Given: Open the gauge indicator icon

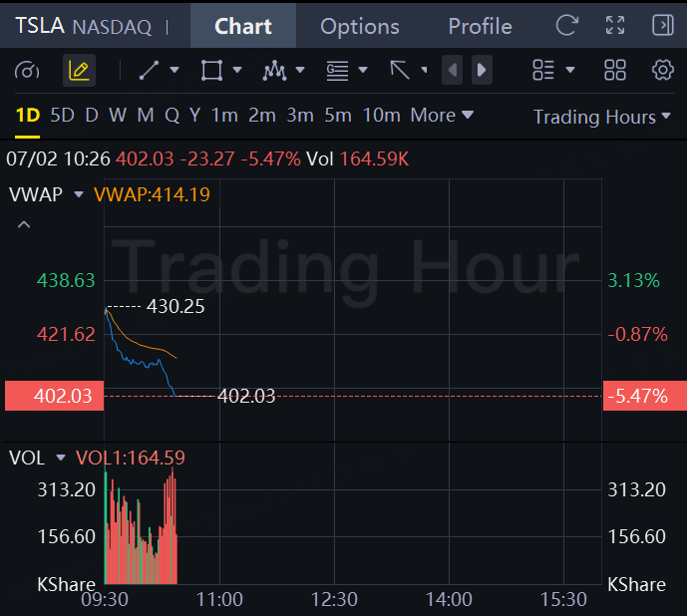Looking at the screenshot, I should coord(27,70).
